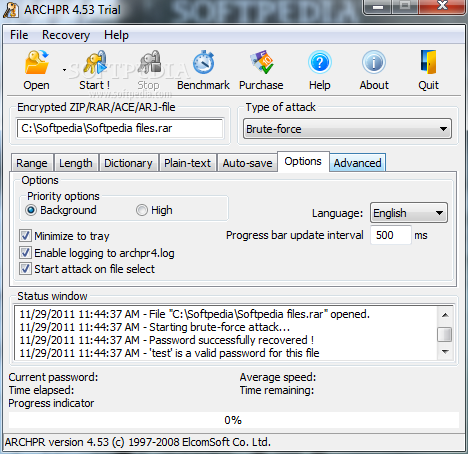Click log line with "files.rar" opened
The image size is (468, 454).
point(195,314)
